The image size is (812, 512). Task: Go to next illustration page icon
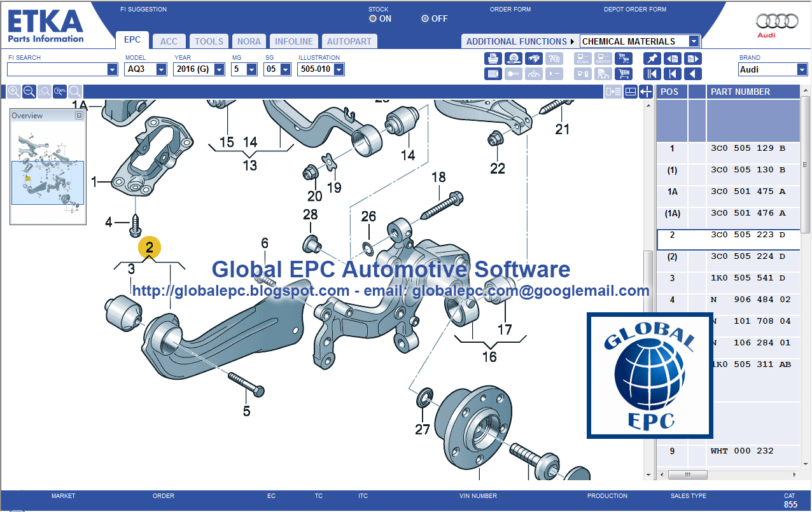point(693,59)
